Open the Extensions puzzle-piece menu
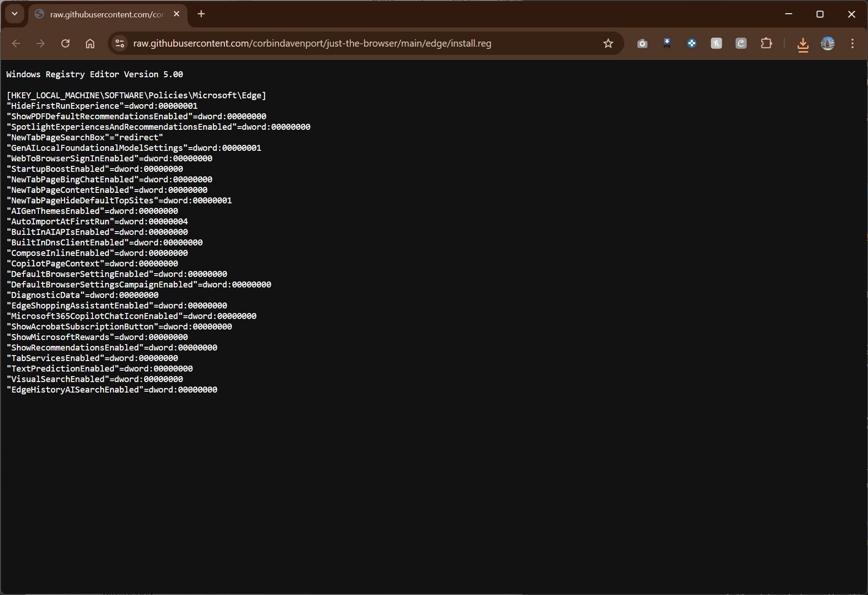 tap(766, 43)
